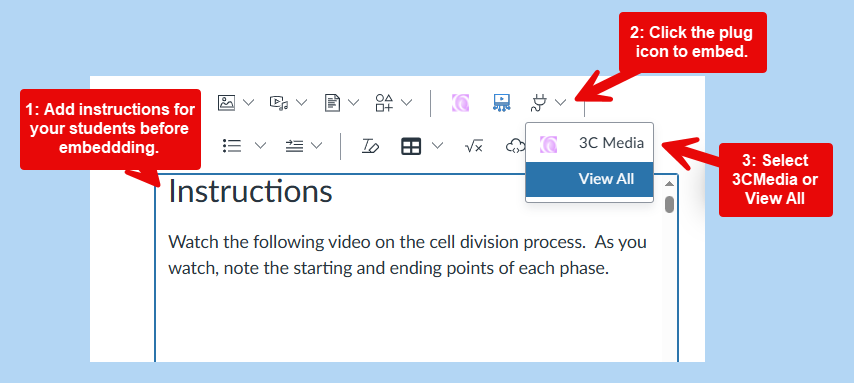Click the icon maker shapes icon
The image size is (854, 383).
coord(385,102)
